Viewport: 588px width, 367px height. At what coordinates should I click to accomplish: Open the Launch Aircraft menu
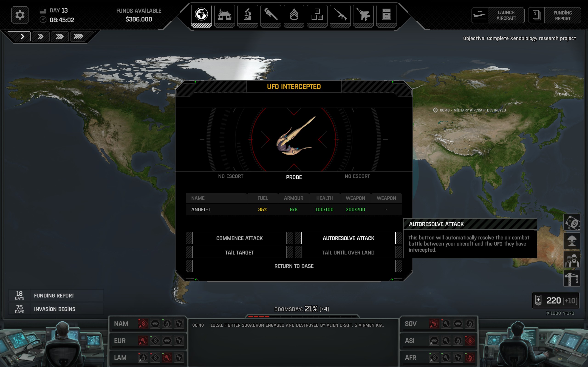tap(498, 15)
